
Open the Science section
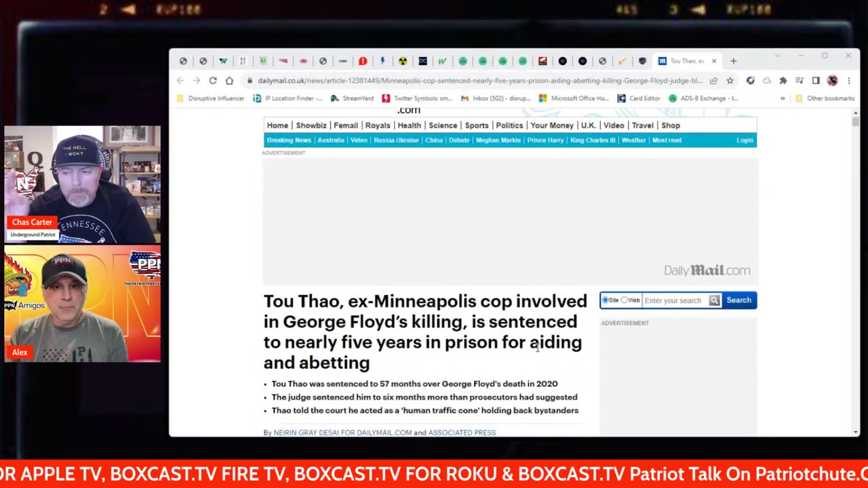click(443, 125)
